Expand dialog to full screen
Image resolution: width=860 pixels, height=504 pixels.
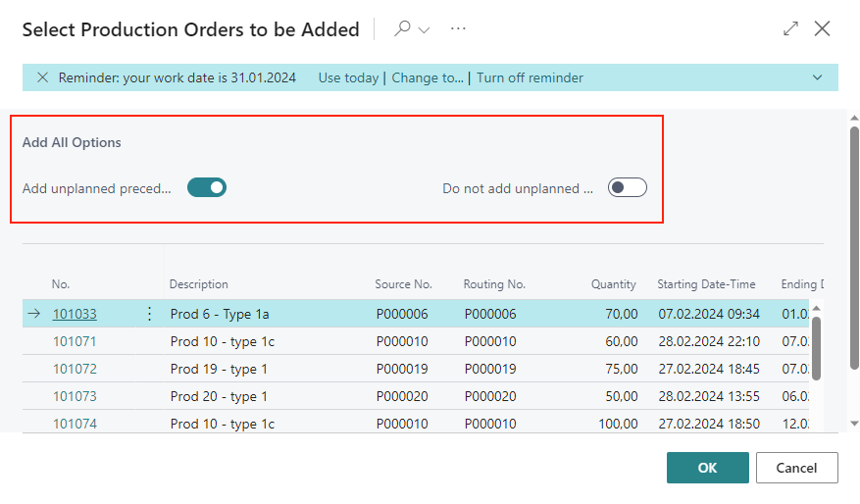790,28
